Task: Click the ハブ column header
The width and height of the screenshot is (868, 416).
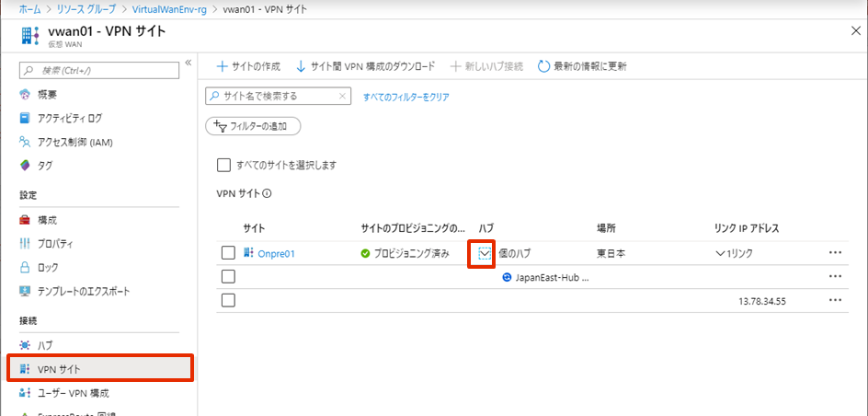Action: click(x=485, y=229)
